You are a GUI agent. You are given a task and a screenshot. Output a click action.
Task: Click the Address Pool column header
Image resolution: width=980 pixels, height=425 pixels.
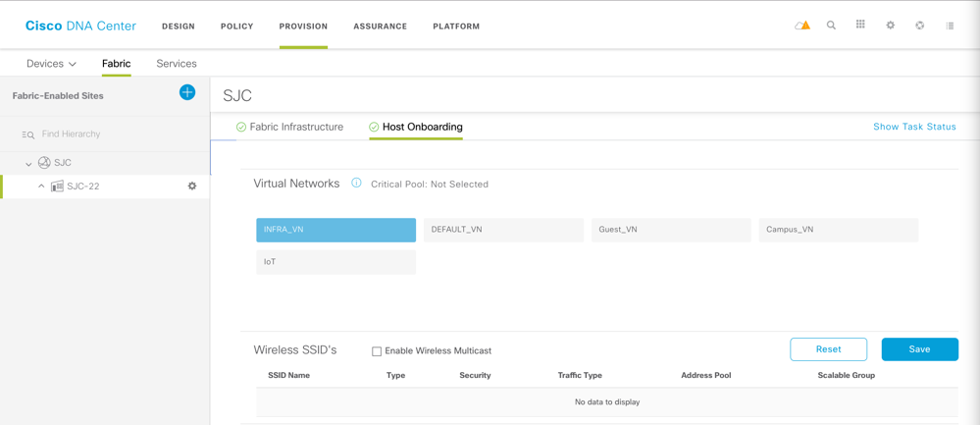pyautogui.click(x=706, y=376)
